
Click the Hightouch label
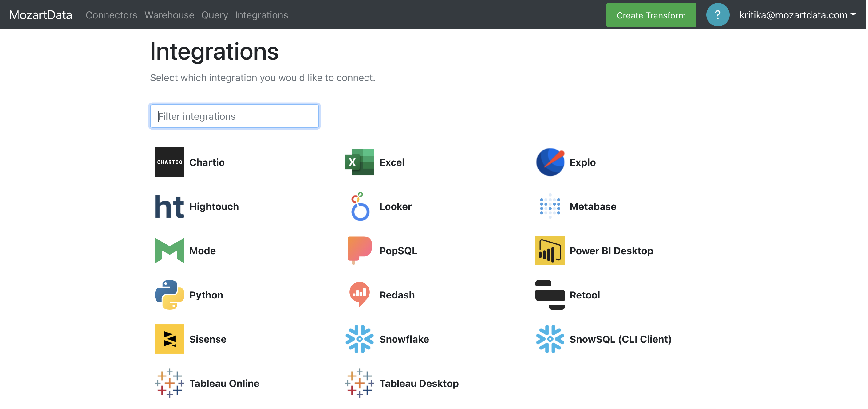(x=214, y=206)
